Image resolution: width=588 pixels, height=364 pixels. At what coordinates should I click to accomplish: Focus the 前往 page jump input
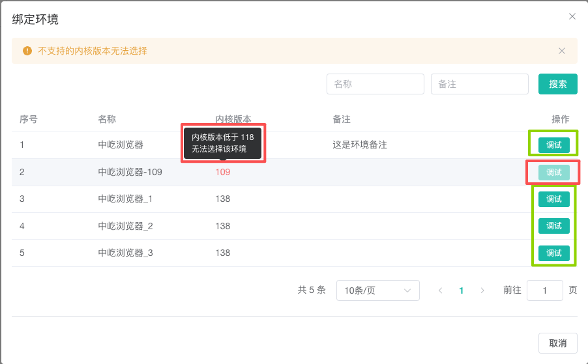[x=544, y=290]
